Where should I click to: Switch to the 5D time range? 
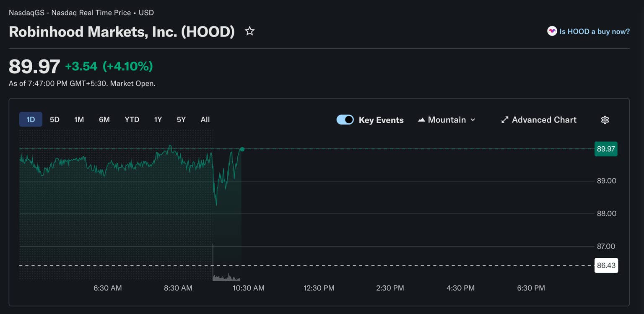(x=55, y=119)
